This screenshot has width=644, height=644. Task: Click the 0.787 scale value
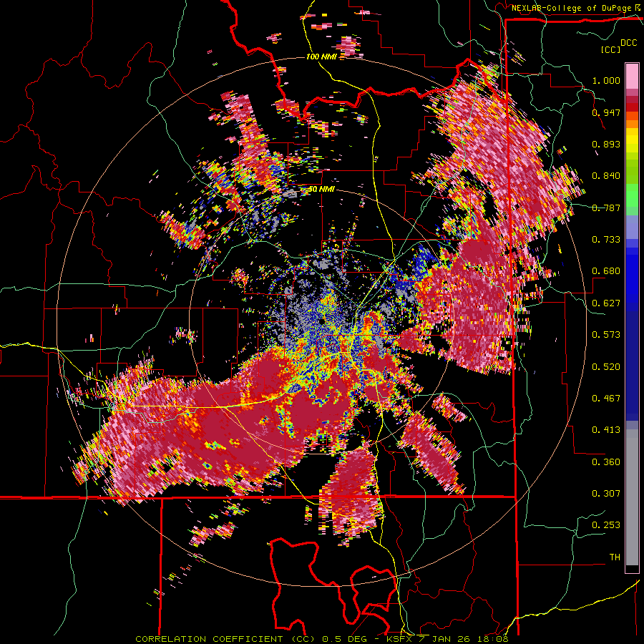point(606,208)
